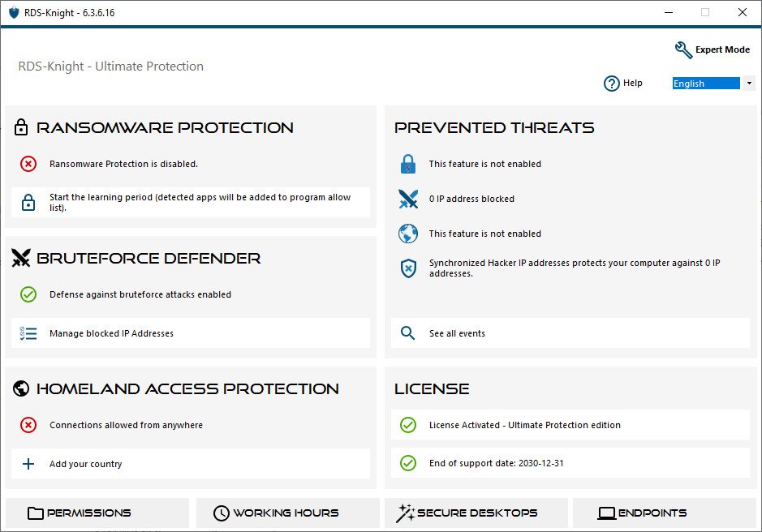Image resolution: width=762 pixels, height=532 pixels.
Task: Click green check beside License Activated
Action: [407, 425]
